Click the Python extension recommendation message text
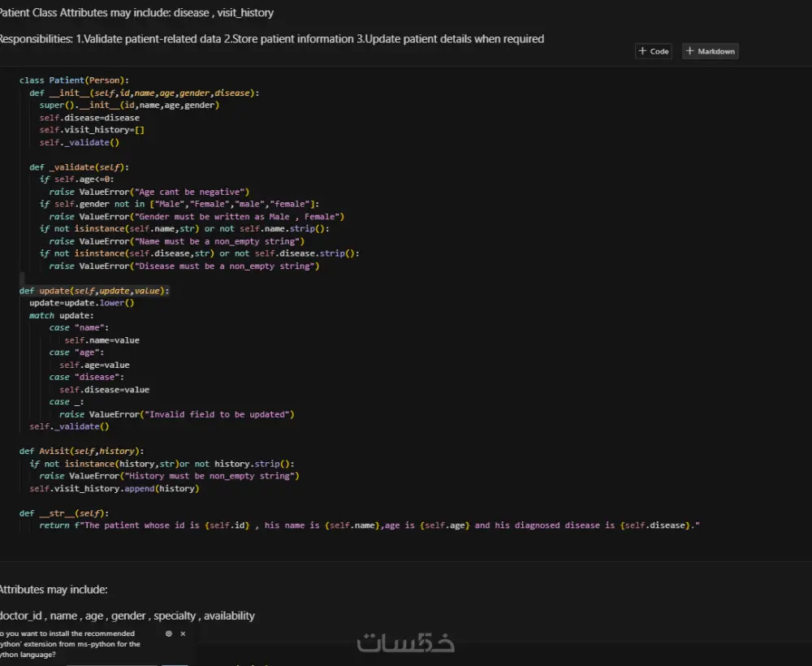Image resolution: width=812 pixels, height=666 pixels. 71,644
